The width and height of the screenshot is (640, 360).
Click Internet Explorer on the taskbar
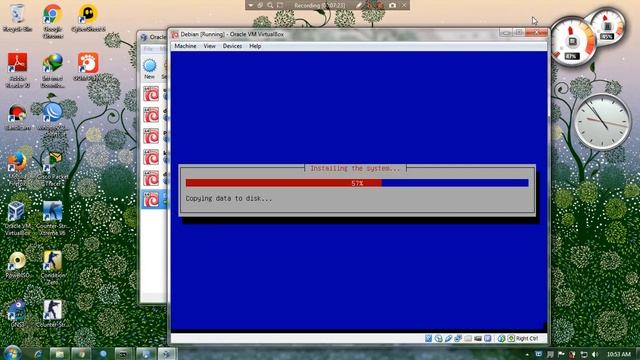click(x=38, y=354)
